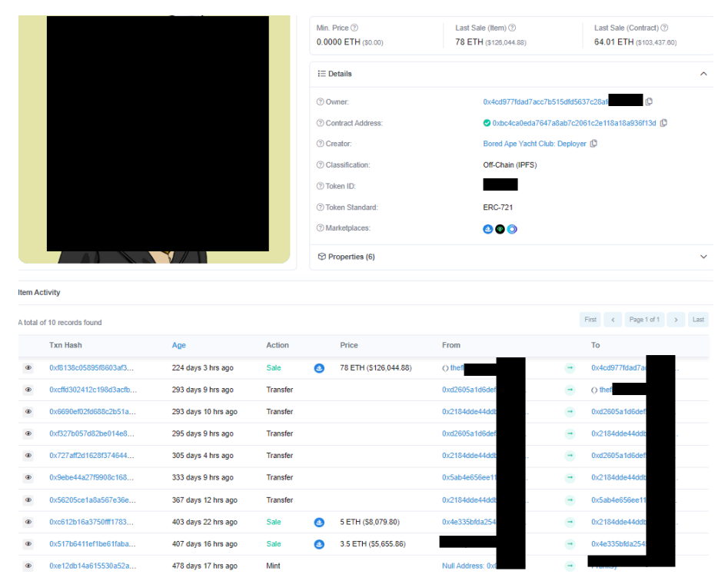Viewport: 728px width, 581px height.
Task: Click the 3.5 ETH ($5,655.86) price cell
Action: coord(372,544)
